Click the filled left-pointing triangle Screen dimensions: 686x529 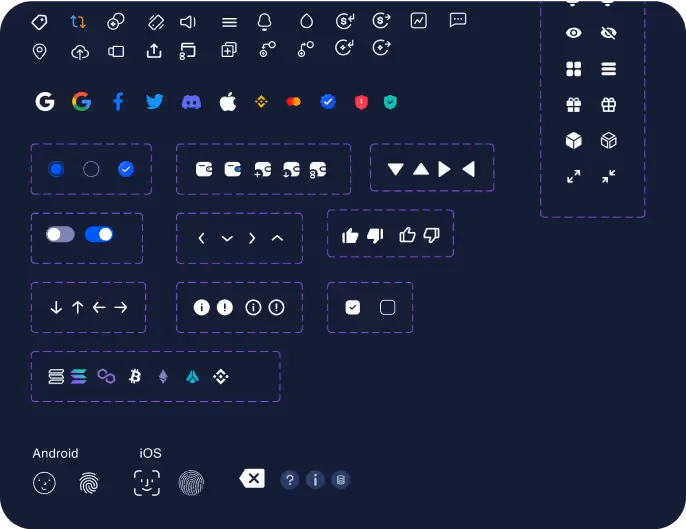(x=469, y=169)
